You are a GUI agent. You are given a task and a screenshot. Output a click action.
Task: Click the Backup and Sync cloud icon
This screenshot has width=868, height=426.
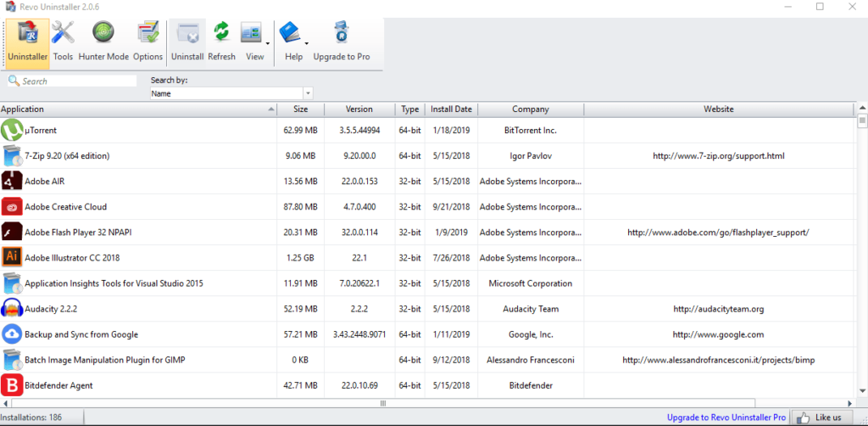pos(12,334)
